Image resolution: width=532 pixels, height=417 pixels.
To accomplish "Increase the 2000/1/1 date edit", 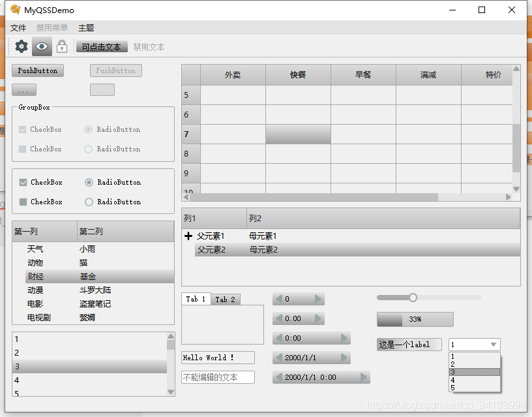I will (344, 358).
